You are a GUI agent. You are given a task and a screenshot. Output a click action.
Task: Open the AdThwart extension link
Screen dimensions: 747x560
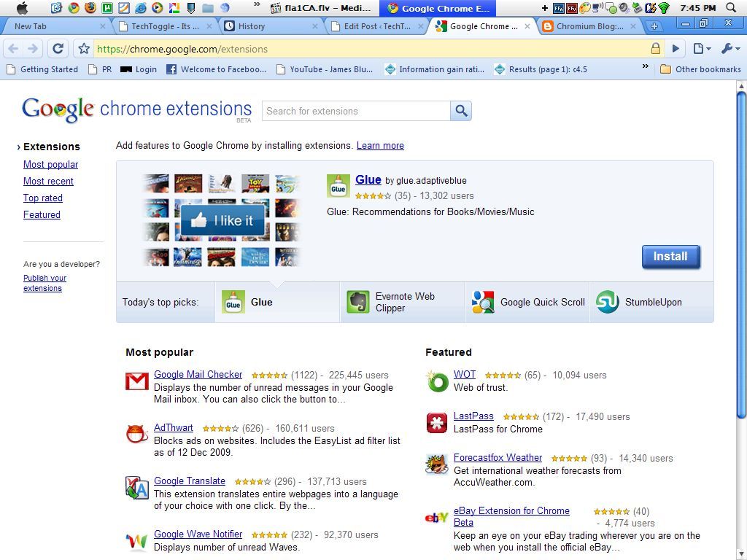pos(174,427)
